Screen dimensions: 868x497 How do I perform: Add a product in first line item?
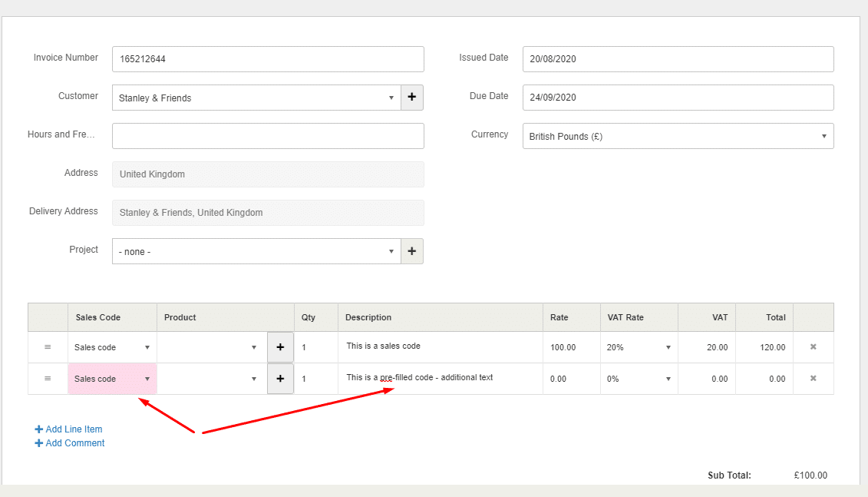(280, 347)
